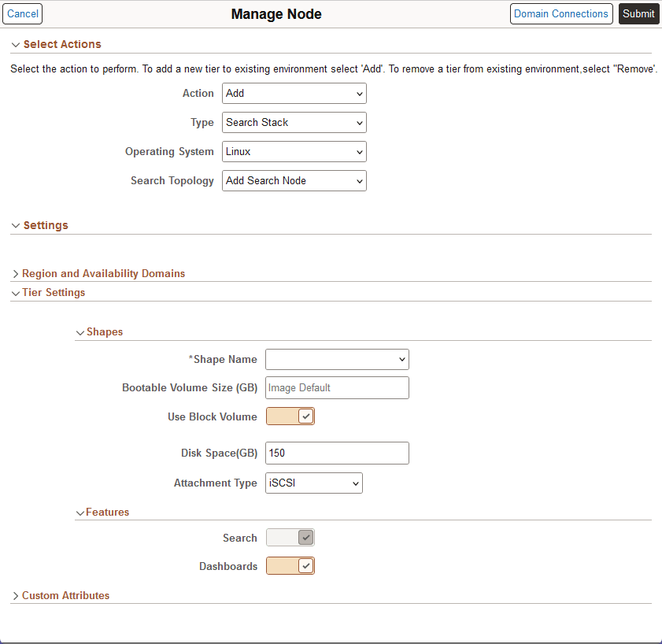Expand the Custom Attributes section
This screenshot has width=662, height=644.
coord(16,595)
